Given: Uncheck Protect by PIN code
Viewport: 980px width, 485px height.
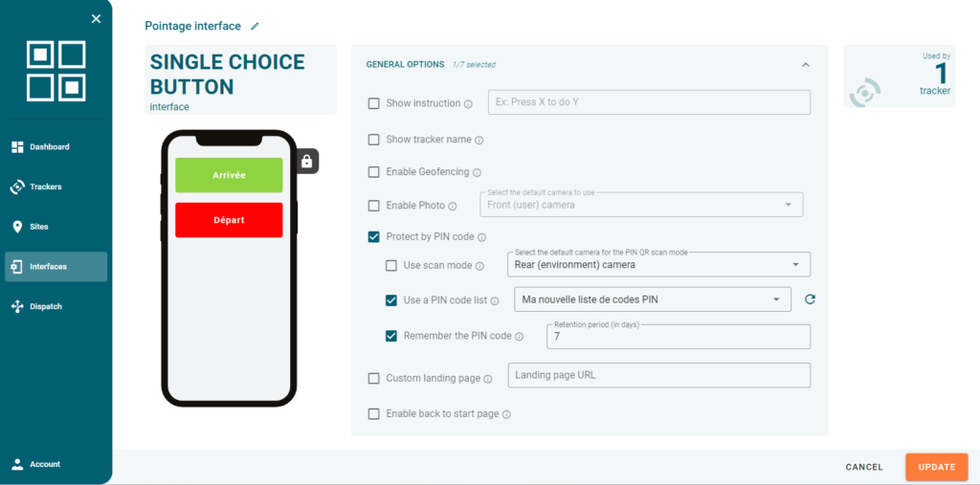Looking at the screenshot, I should click(374, 237).
